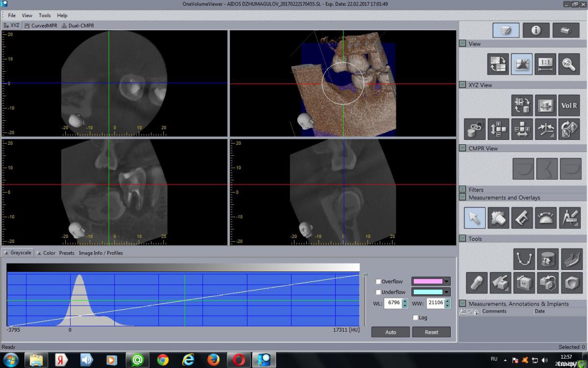Select the eraser tool in Measurements and Overlays
The height and width of the screenshot is (368, 588).
(498, 218)
